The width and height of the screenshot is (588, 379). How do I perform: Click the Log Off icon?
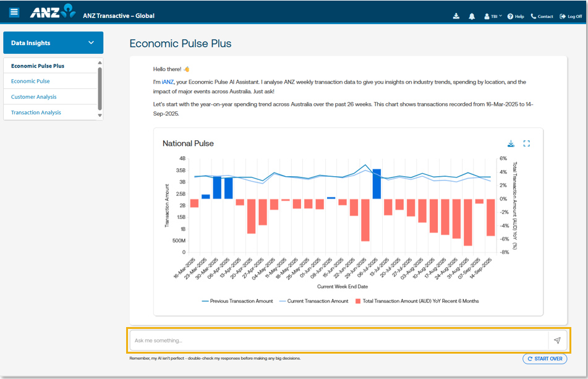[x=563, y=17]
